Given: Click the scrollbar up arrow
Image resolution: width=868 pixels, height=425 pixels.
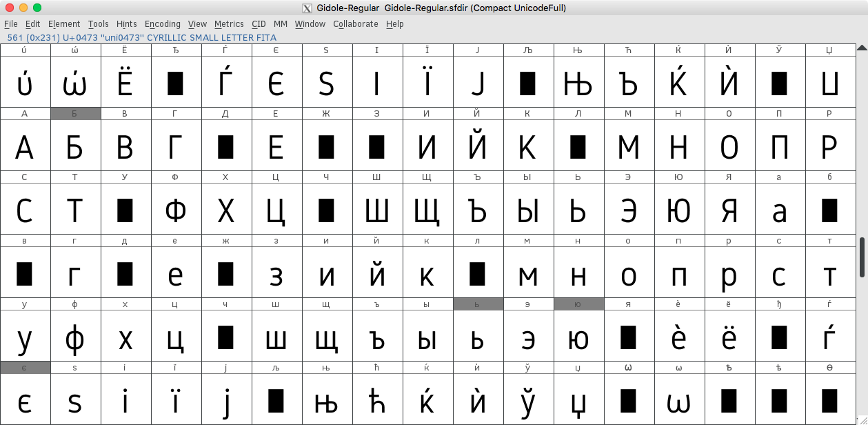Looking at the screenshot, I should [862, 48].
